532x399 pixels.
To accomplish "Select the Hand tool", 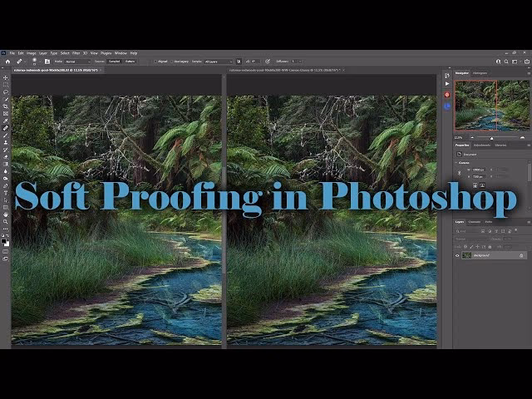I will coord(6,214).
